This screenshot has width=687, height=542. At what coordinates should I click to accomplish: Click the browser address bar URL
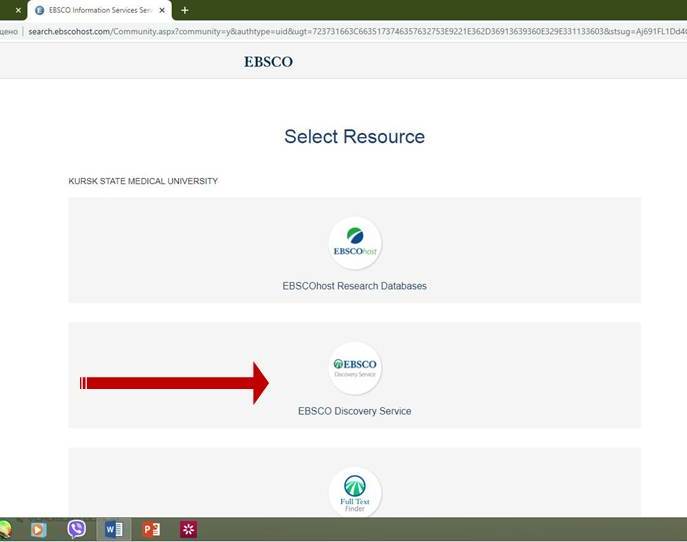coord(357,32)
